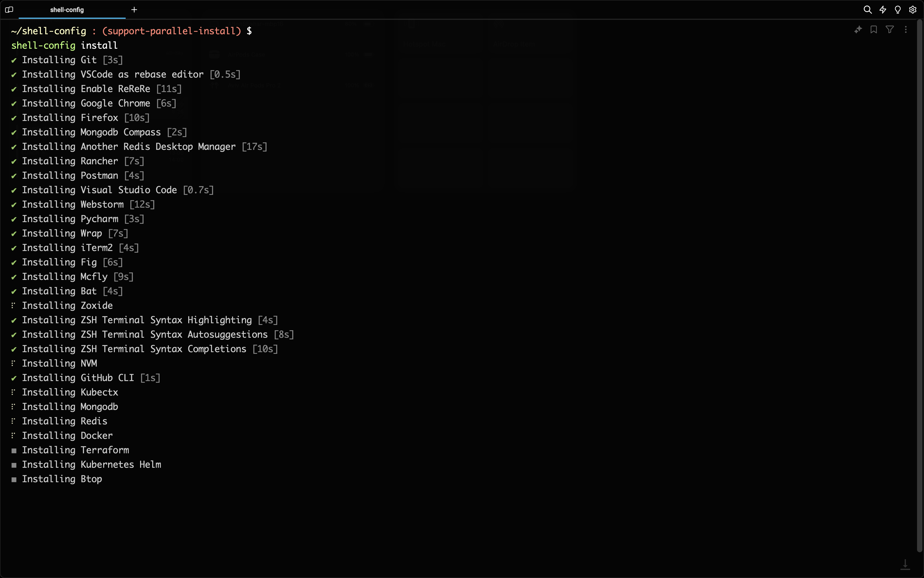Image resolution: width=924 pixels, height=578 pixels.
Task: Click 'Installing Bat [4s]' line
Action: coord(67,291)
